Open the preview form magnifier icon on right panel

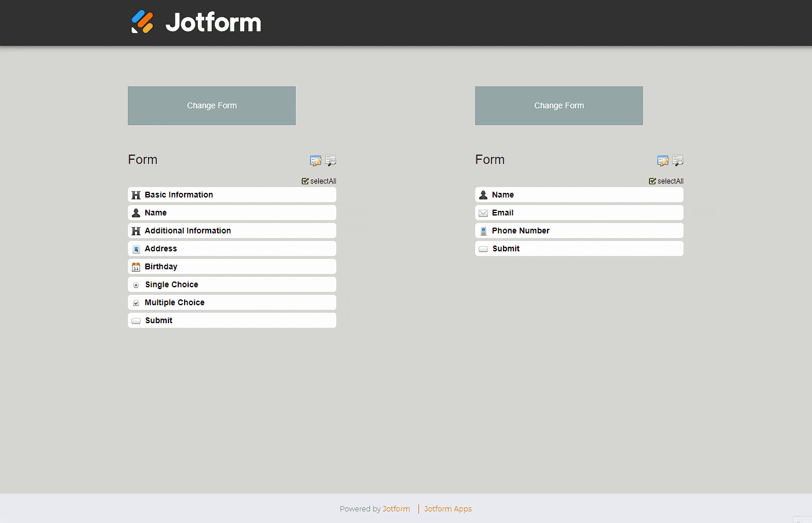pos(678,160)
